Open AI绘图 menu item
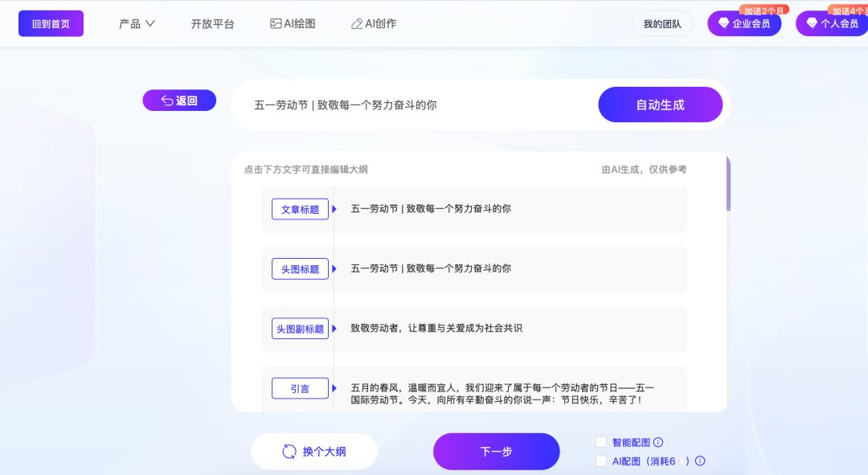 point(293,24)
